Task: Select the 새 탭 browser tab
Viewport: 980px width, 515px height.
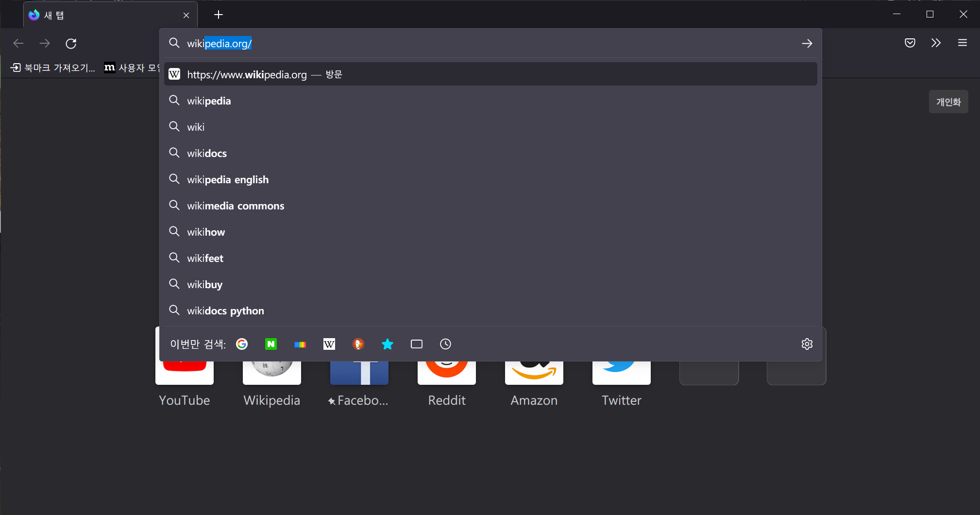Action: pyautogui.click(x=110, y=15)
